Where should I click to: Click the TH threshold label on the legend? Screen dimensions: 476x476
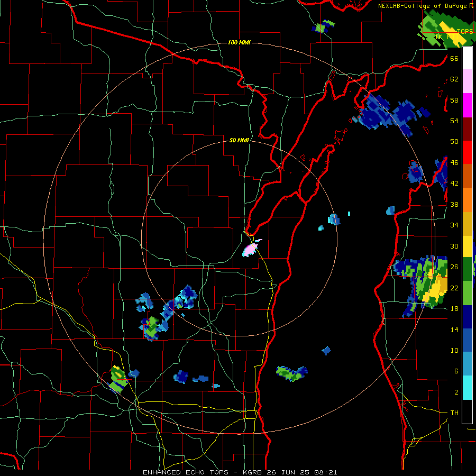click(x=454, y=413)
